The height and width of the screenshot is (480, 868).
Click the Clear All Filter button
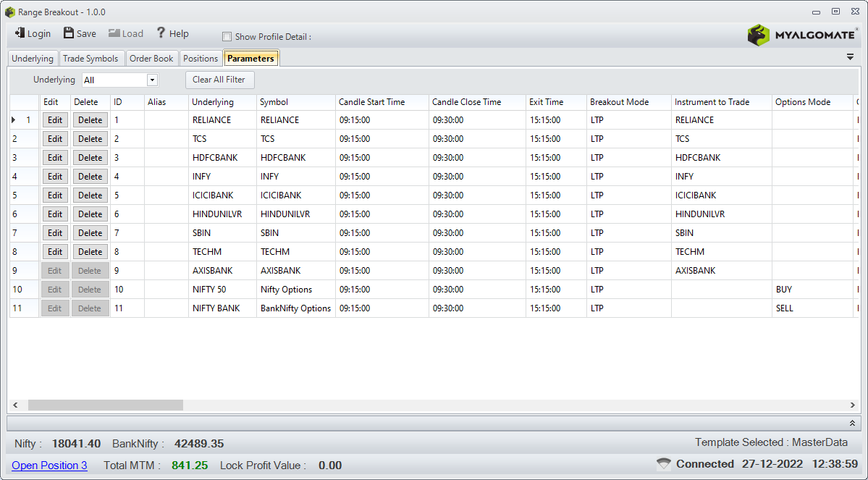tap(219, 80)
